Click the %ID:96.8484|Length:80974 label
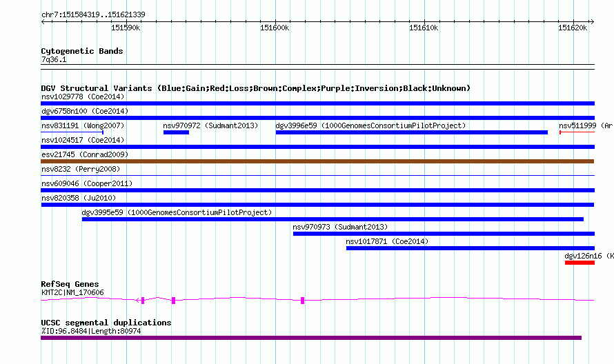 (91, 331)
